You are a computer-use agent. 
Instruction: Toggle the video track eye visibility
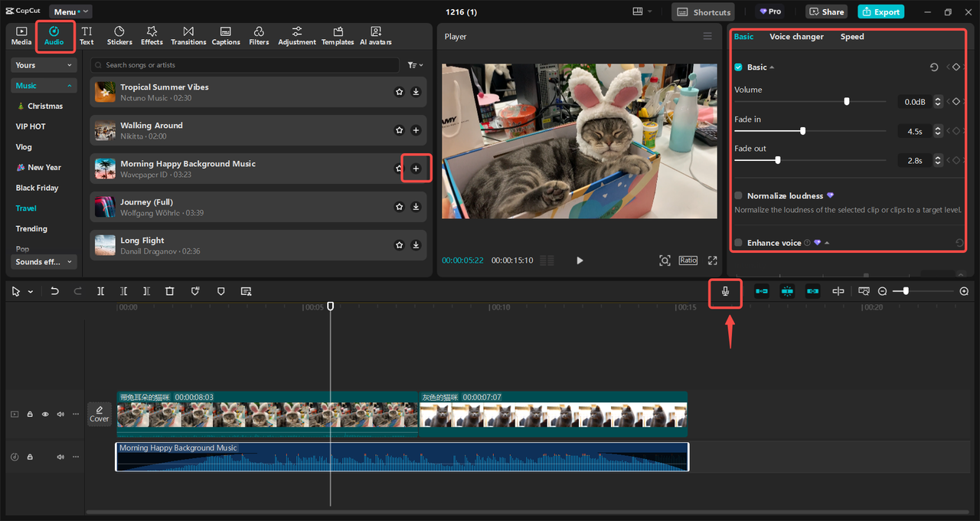tap(45, 415)
